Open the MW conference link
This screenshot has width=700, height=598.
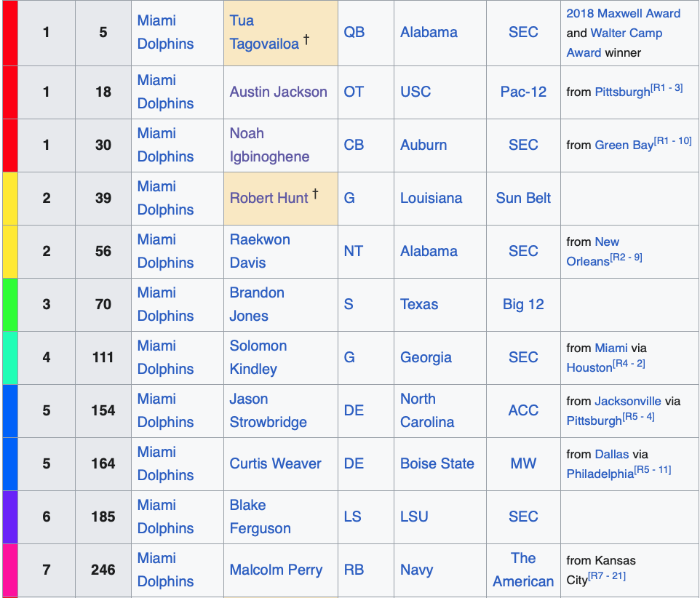(x=523, y=463)
